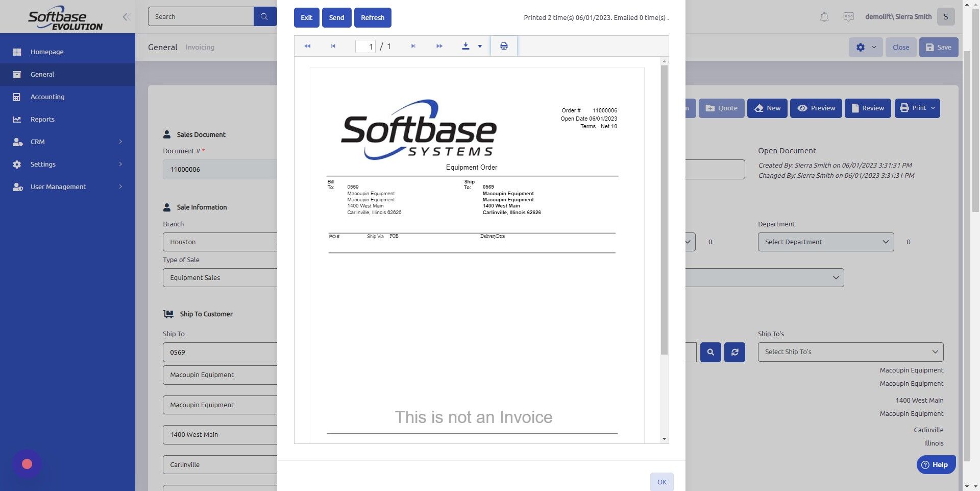Click the Search input field
The image size is (980, 491).
201,16
